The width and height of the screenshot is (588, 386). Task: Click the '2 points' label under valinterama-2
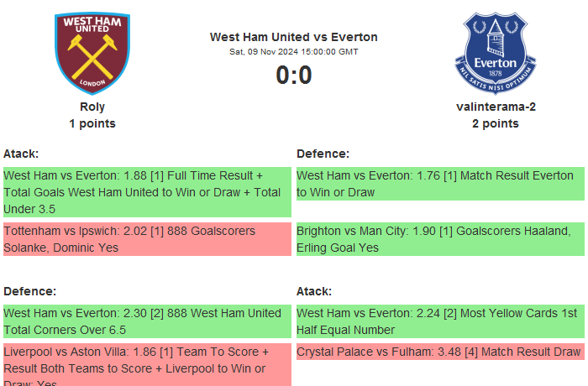[x=496, y=123]
